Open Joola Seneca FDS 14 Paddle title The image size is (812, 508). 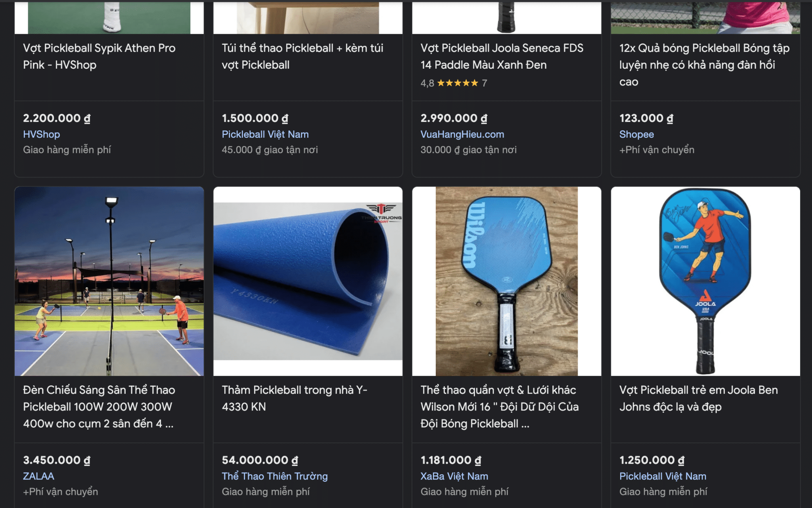502,56
